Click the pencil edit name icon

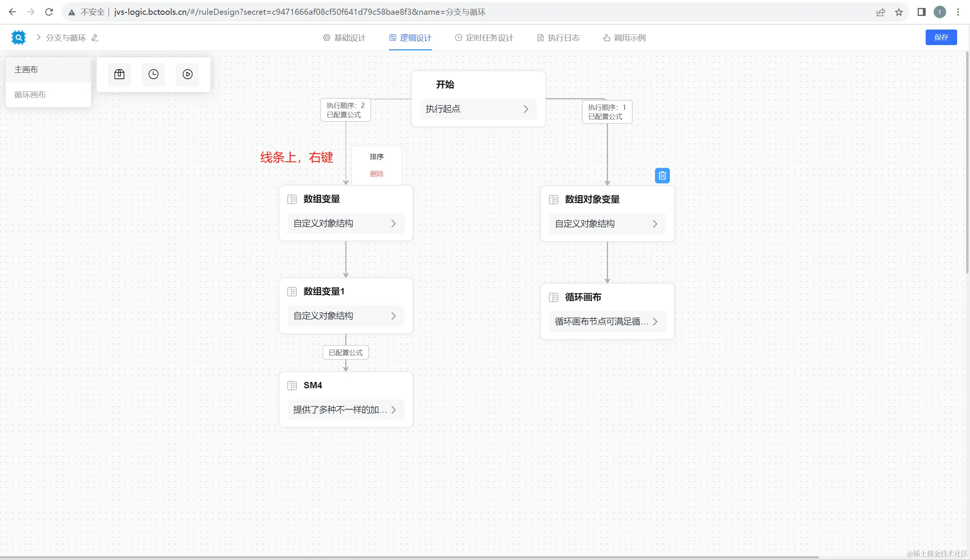[95, 38]
